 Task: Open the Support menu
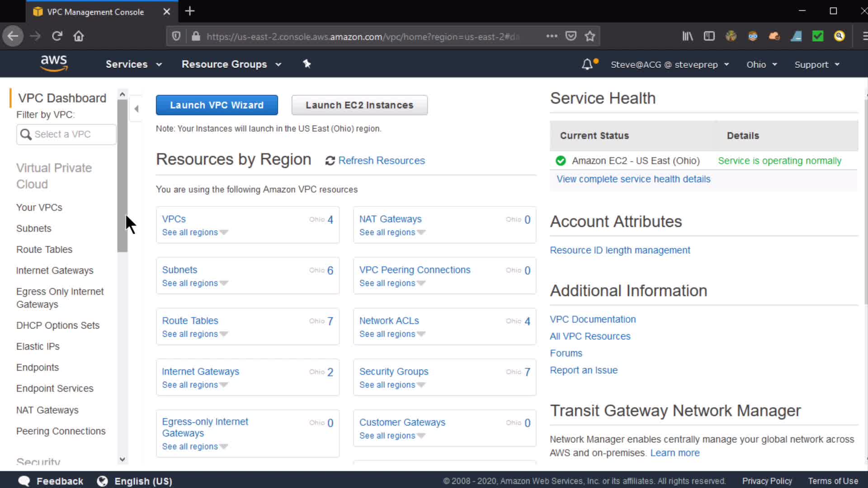(x=817, y=65)
